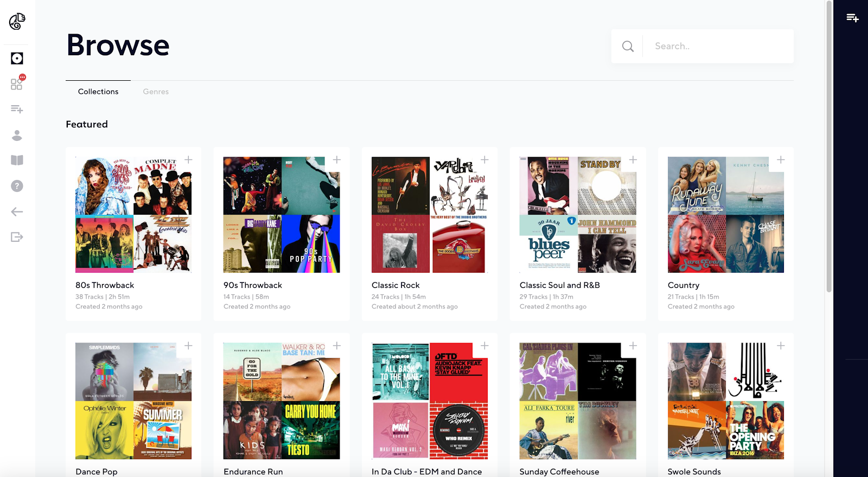Add 90s Throwback with its plus icon
The height and width of the screenshot is (477, 868).
336,160
